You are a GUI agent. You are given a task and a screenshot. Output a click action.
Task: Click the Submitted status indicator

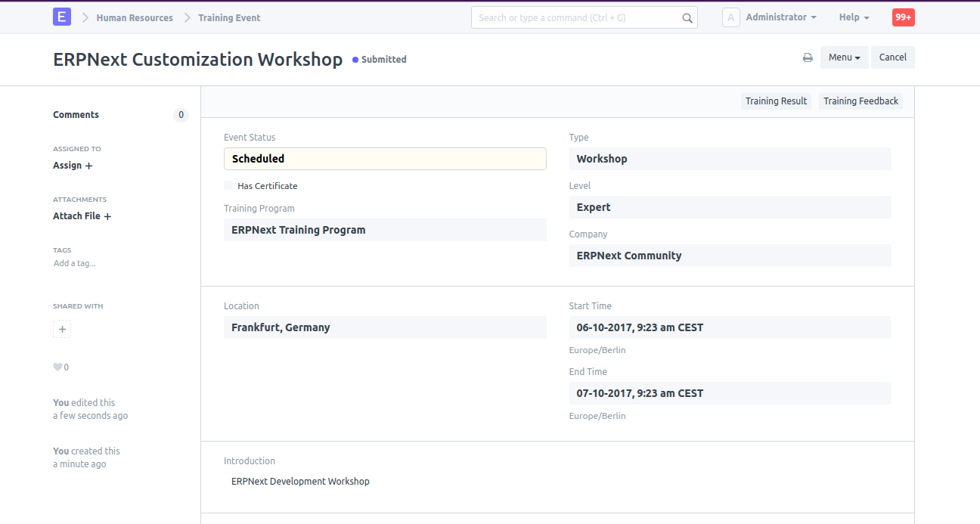[380, 60]
